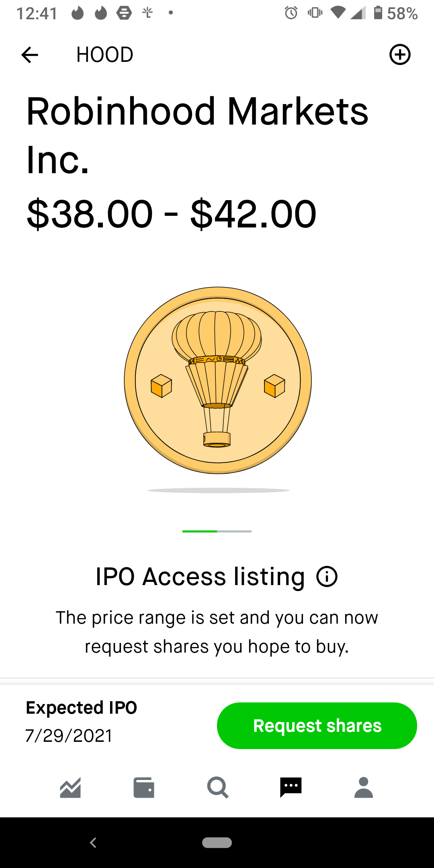Image resolution: width=434 pixels, height=868 pixels.
Task: Open IPO Access listing info icon
Action: tap(327, 577)
